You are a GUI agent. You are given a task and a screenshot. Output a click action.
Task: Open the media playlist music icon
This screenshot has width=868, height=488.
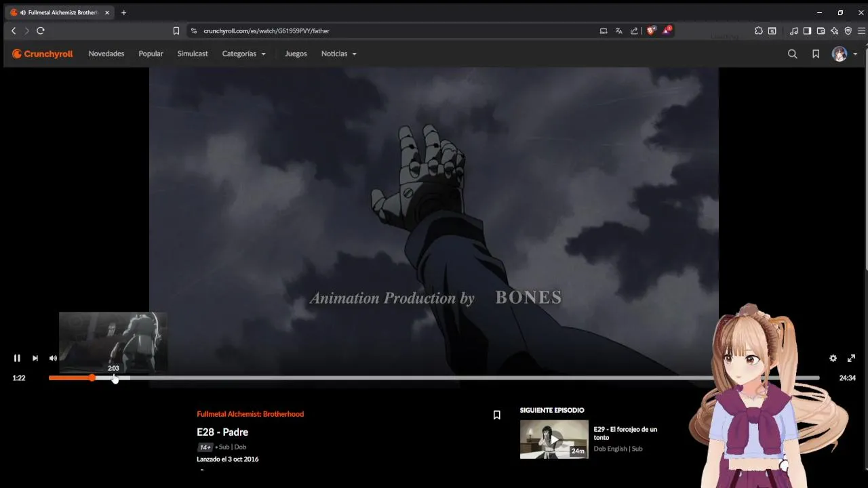click(793, 30)
